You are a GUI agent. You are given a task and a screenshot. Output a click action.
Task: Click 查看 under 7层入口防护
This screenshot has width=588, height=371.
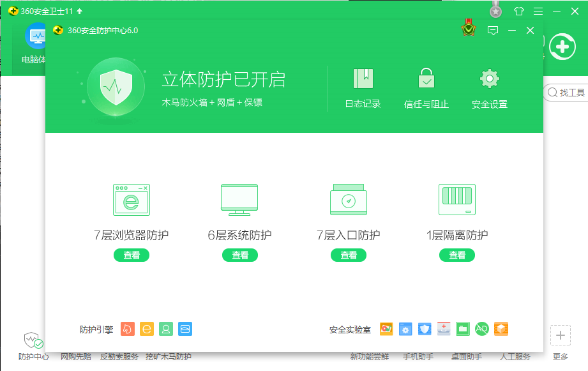[349, 255]
